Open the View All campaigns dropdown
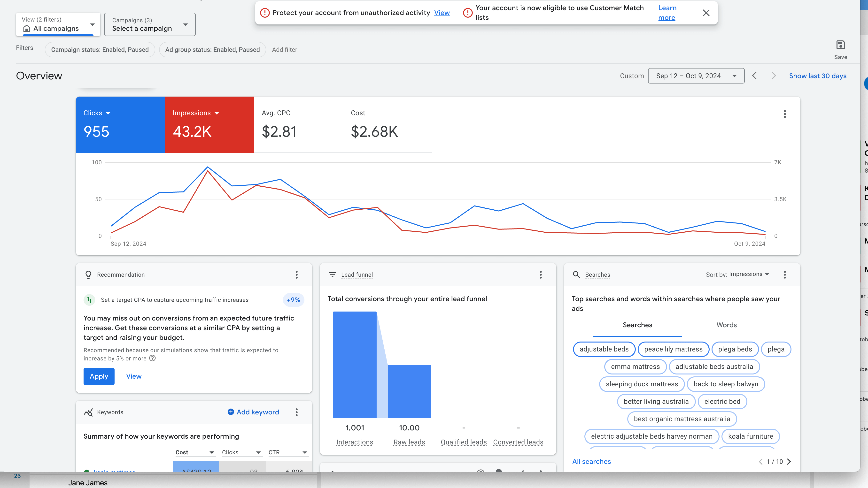The height and width of the screenshot is (488, 868). pyautogui.click(x=58, y=24)
